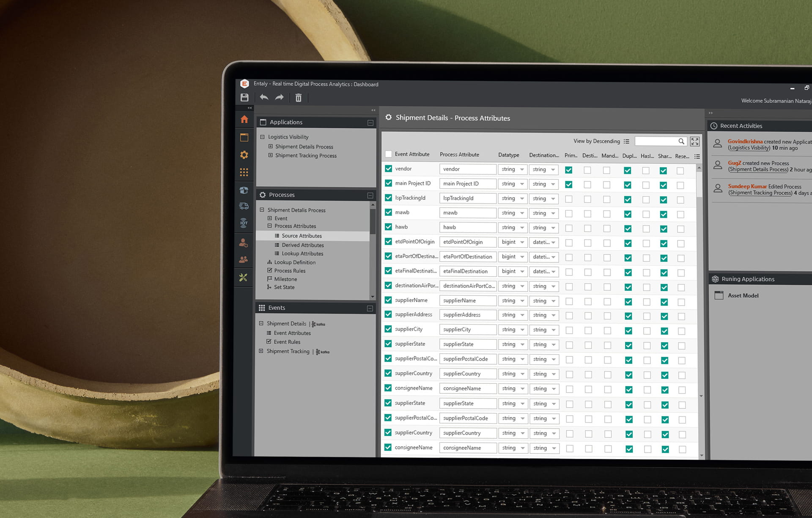Click the Entaly app logo
Screen dimensions: 812x518
pyautogui.click(x=244, y=83)
